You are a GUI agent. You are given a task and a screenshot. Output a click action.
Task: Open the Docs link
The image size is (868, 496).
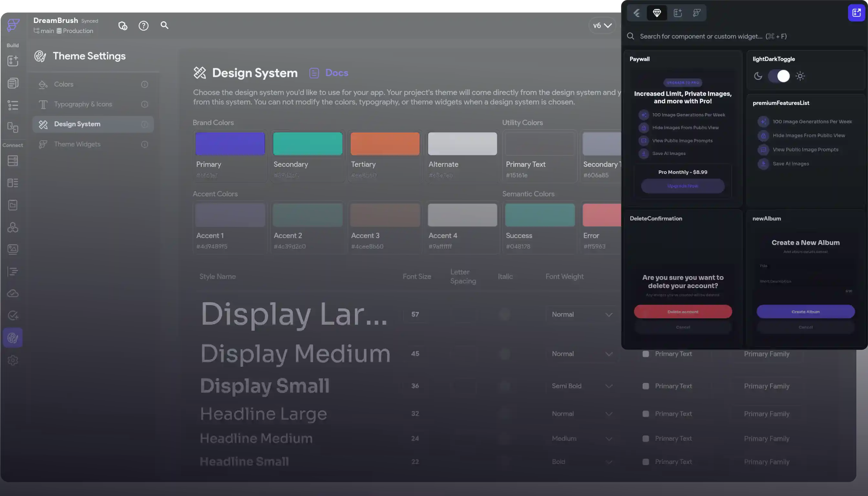point(336,73)
